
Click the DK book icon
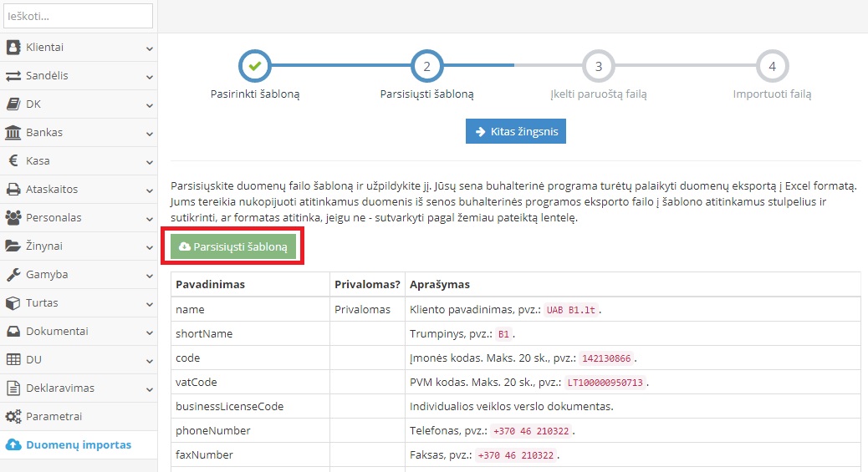coord(13,104)
